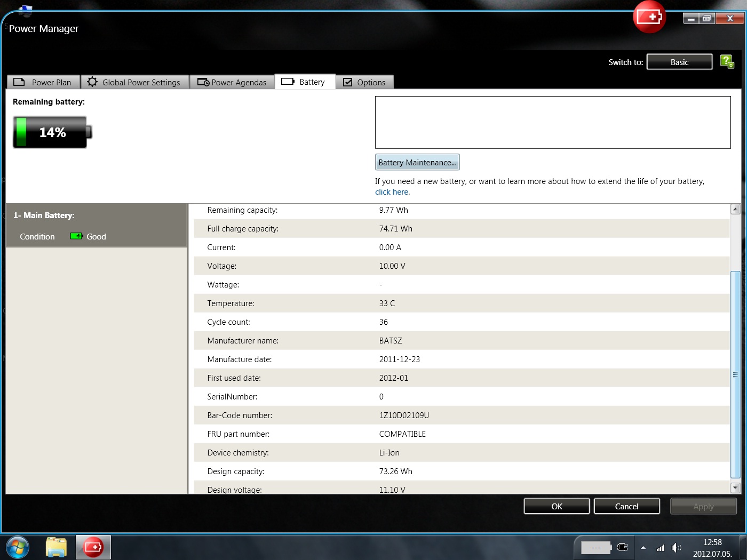Image resolution: width=747 pixels, height=560 pixels.
Task: Open the Global Power Settings tab
Action: [135, 82]
